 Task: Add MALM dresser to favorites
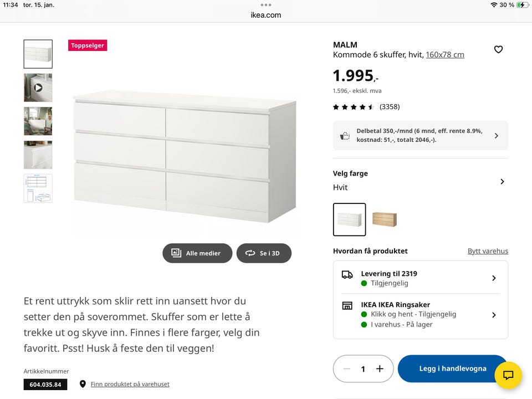498,49
